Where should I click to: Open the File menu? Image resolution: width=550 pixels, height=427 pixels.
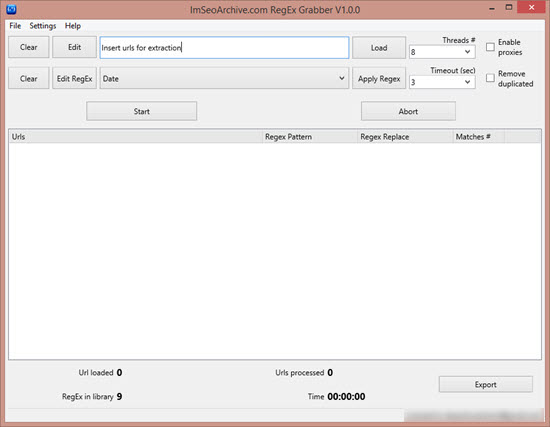pos(15,26)
